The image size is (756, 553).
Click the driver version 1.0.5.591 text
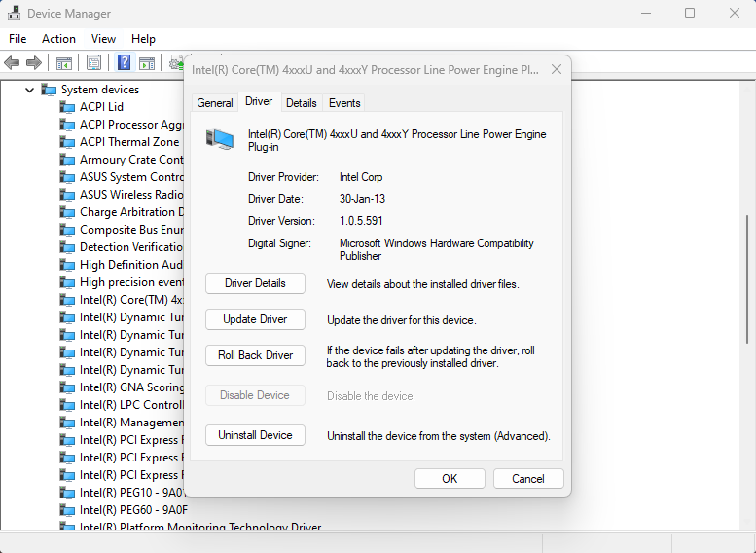361,221
